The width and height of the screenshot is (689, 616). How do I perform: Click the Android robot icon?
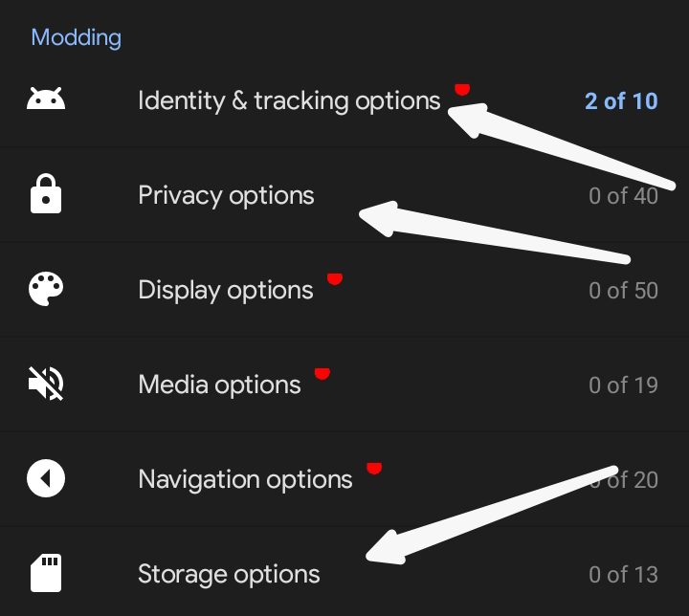[x=46, y=99]
